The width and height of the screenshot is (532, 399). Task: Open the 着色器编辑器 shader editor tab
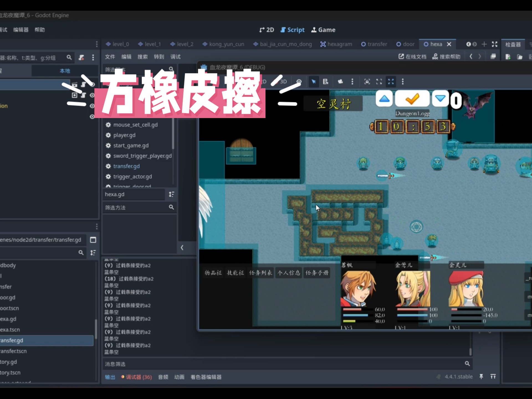click(x=206, y=377)
